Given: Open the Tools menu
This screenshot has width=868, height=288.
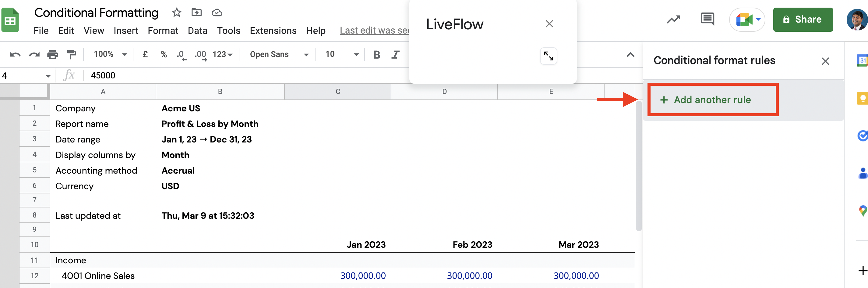Looking at the screenshot, I should coord(228,31).
